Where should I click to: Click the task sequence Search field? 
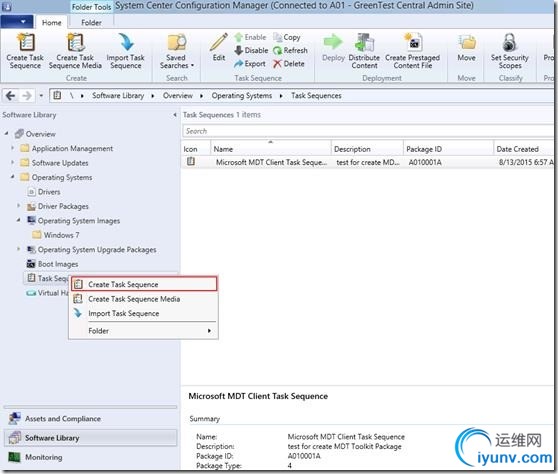(x=368, y=131)
